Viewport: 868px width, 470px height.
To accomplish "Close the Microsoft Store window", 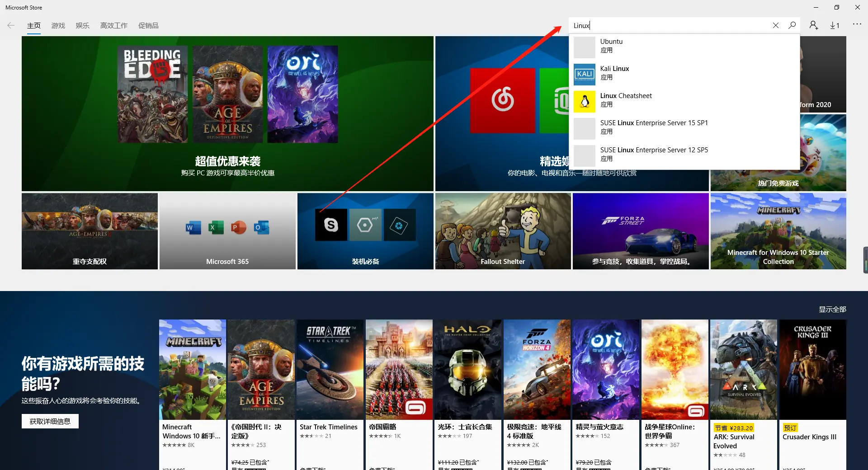I will point(858,7).
